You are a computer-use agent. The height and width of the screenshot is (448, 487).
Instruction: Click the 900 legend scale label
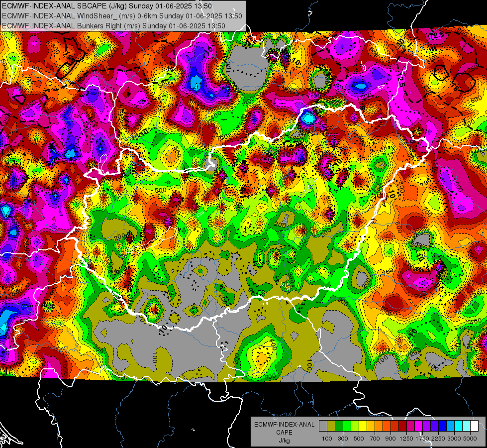pyautogui.click(x=390, y=439)
